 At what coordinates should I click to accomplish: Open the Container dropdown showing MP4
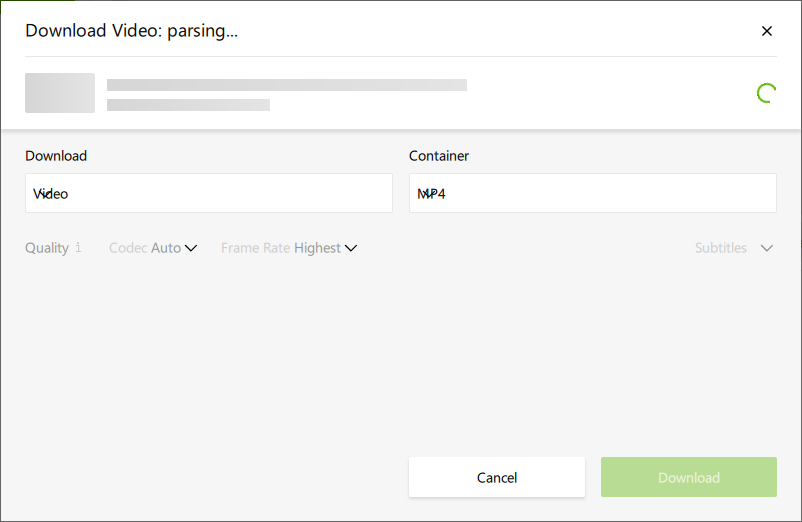pos(592,193)
